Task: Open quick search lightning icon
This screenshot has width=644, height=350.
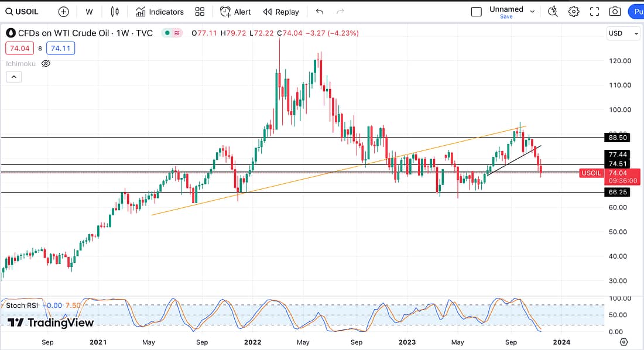Action: point(553,12)
